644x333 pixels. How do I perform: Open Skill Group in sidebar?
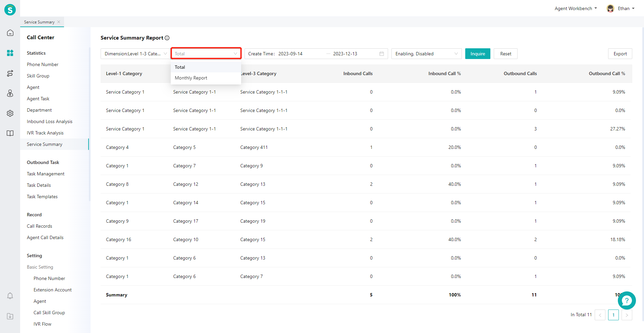38,76
